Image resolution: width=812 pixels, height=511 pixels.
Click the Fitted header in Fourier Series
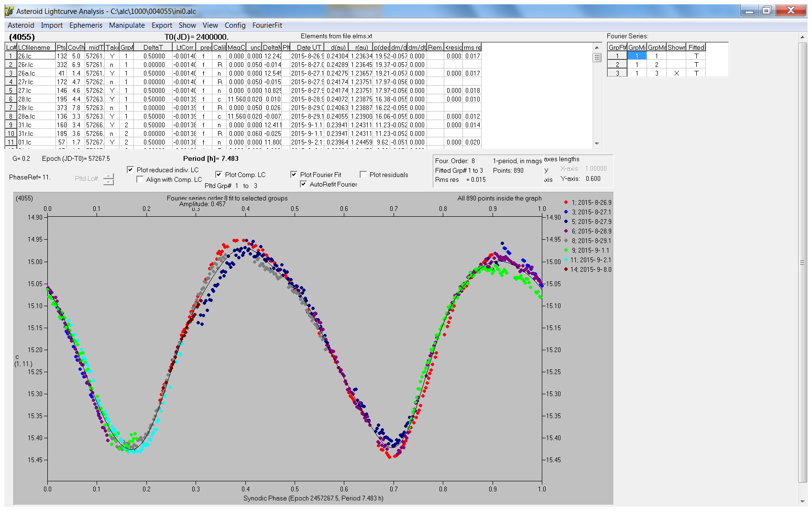(x=696, y=47)
